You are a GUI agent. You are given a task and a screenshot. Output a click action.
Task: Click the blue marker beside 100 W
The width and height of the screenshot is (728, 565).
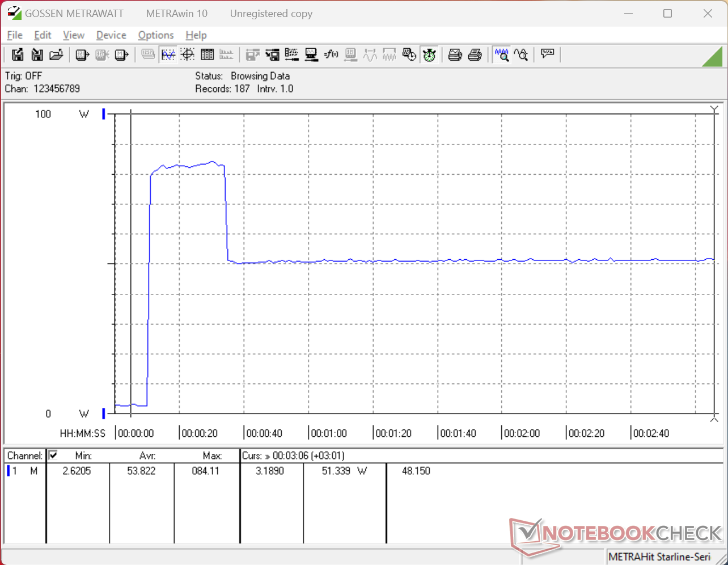pyautogui.click(x=104, y=114)
